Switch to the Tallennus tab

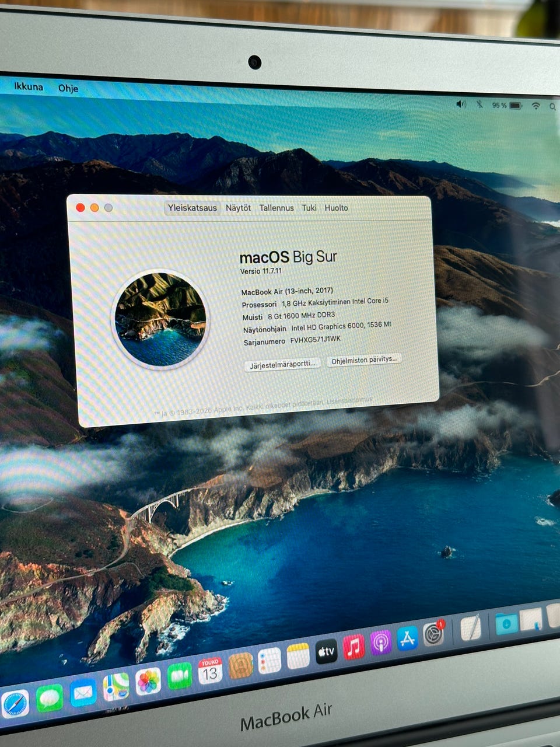pyautogui.click(x=276, y=208)
